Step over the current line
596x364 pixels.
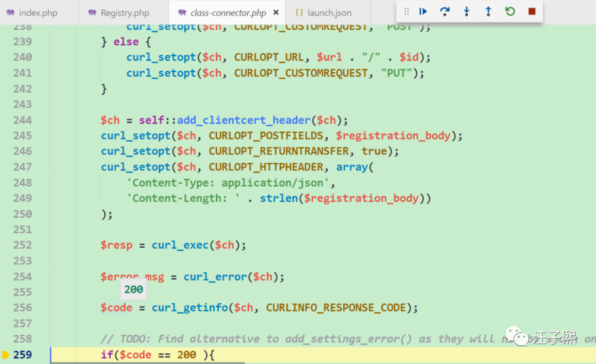(x=445, y=12)
